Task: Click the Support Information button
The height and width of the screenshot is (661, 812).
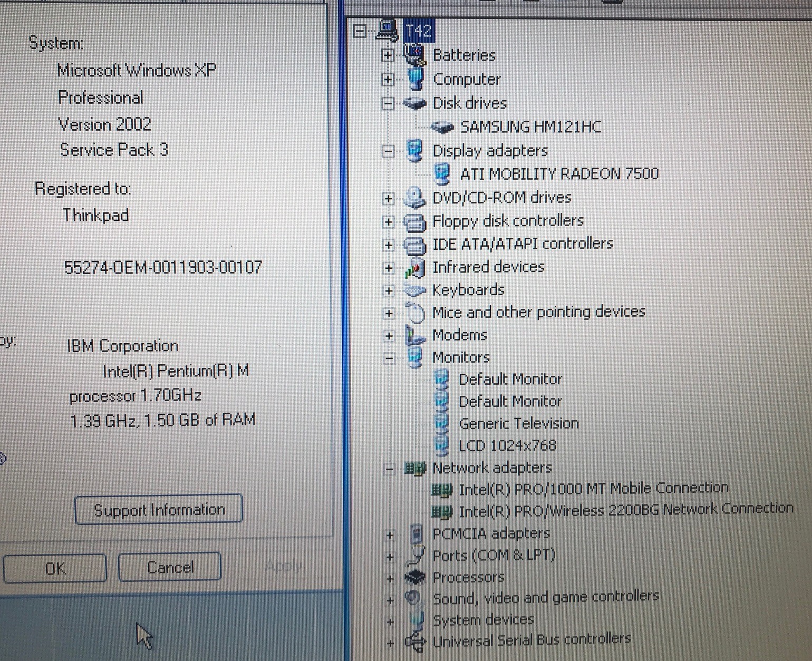Action: point(159,510)
